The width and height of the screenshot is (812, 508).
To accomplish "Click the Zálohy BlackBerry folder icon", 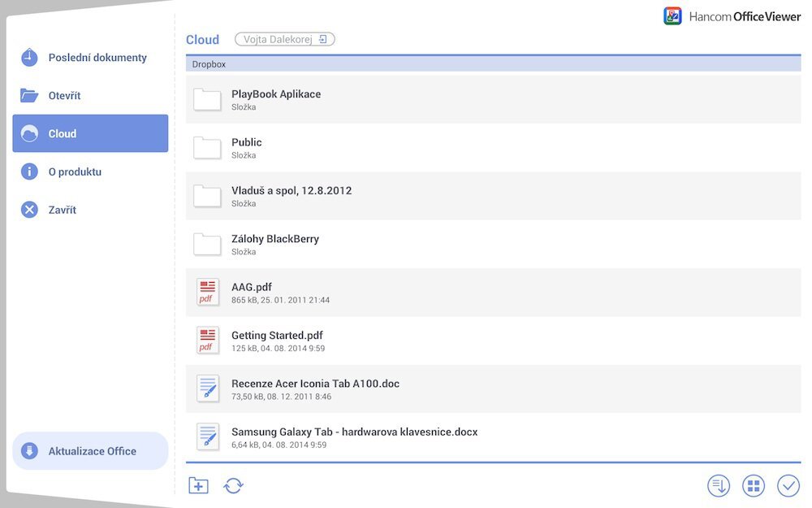I will click(x=207, y=244).
